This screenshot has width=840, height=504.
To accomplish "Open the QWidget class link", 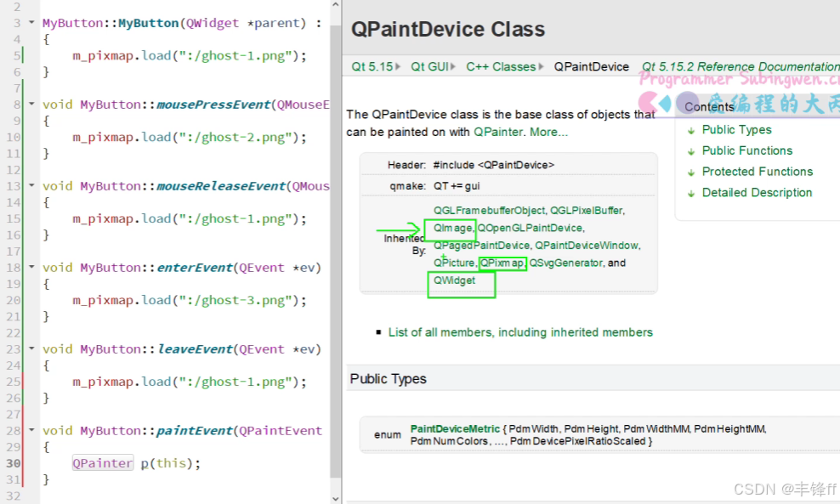I will click(454, 280).
